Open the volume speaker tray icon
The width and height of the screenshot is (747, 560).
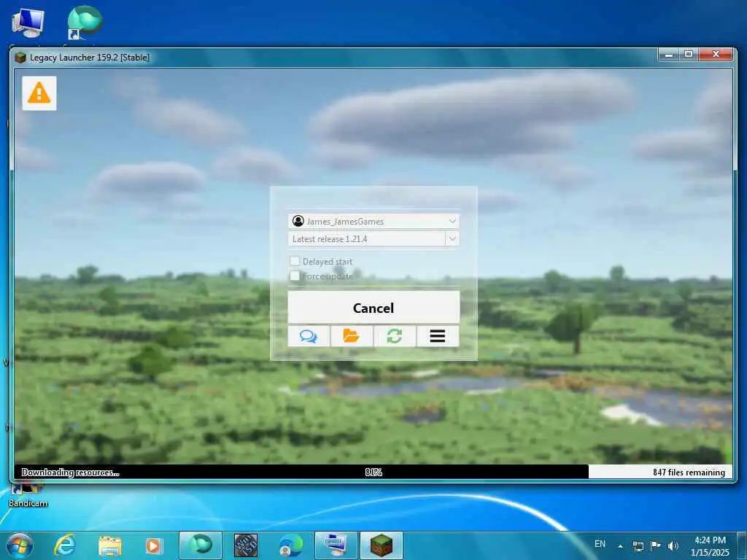tap(673, 545)
